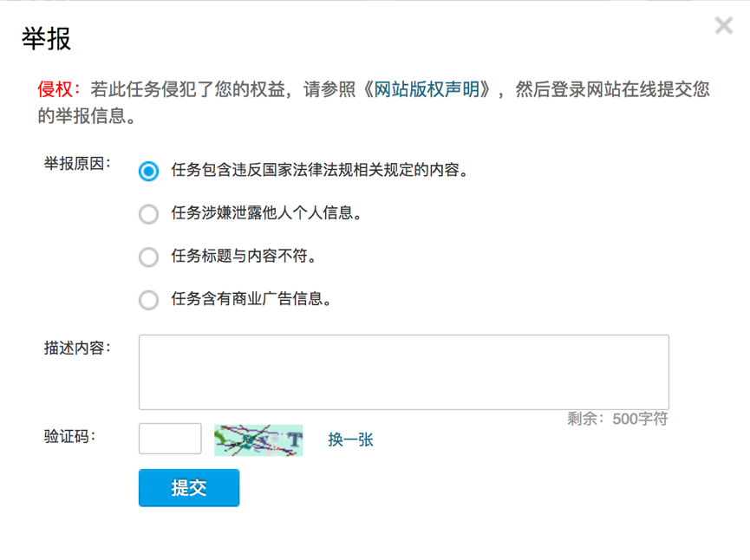Select radio option 任务含有商业广告信息
The width and height of the screenshot is (750, 560).
click(148, 301)
